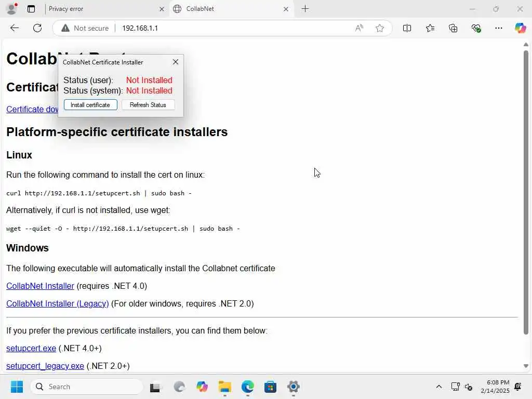
Task: Minimize the Edge browser window
Action: (x=472, y=9)
